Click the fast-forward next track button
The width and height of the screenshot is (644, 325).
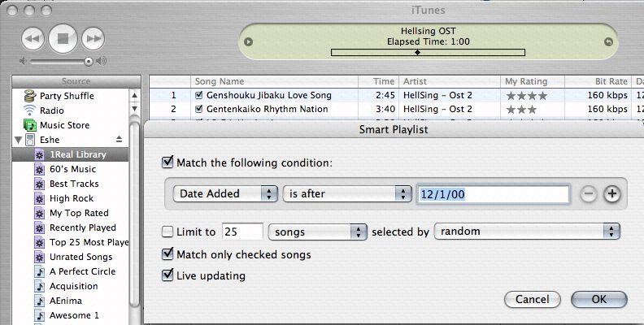click(94, 39)
